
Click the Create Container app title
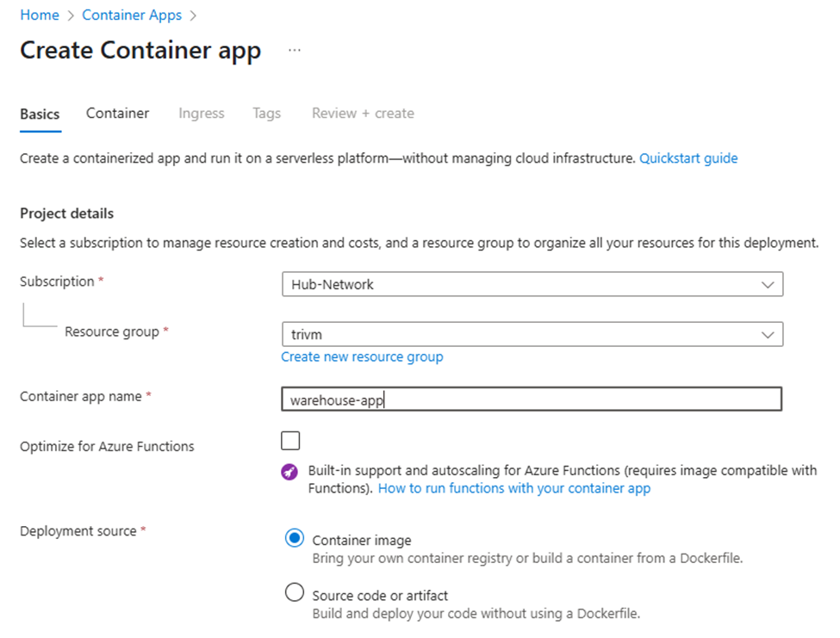coord(140,51)
